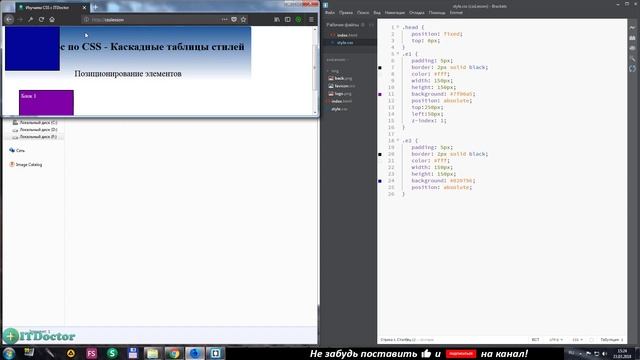Image resolution: width=640 pixels, height=360 pixels.
Task: Open the Навигация menu in Brackets
Action: coord(395,13)
